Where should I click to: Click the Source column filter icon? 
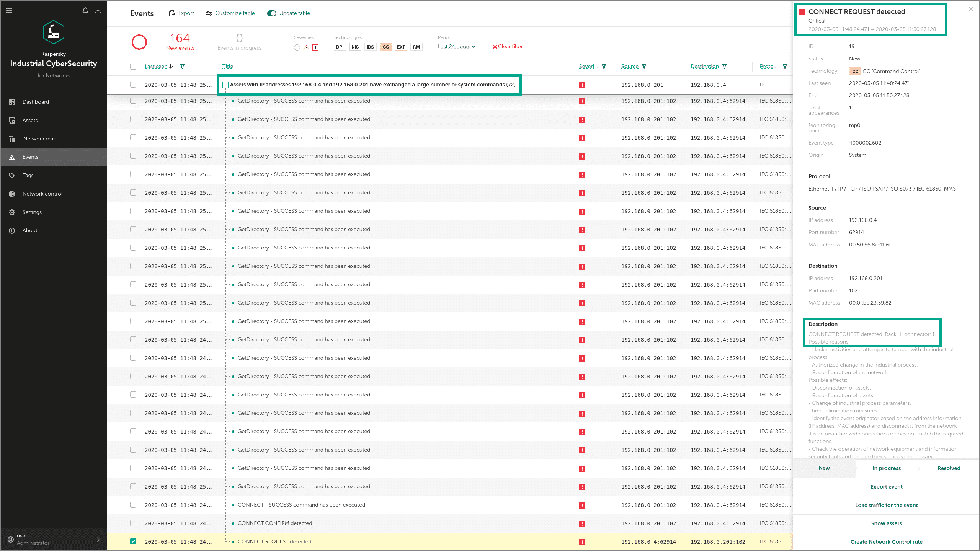(x=644, y=67)
